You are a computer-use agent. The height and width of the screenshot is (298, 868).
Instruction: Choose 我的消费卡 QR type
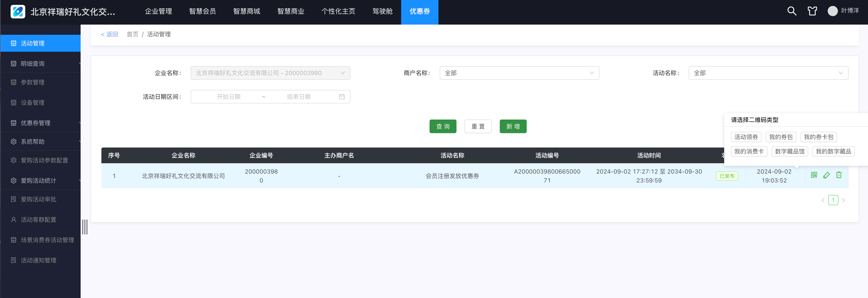click(x=749, y=152)
